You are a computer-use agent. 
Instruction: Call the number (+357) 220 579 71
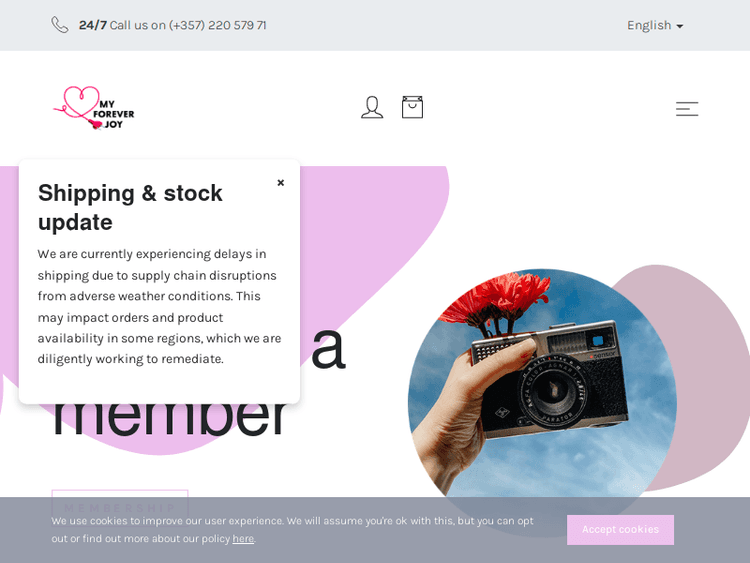(217, 25)
